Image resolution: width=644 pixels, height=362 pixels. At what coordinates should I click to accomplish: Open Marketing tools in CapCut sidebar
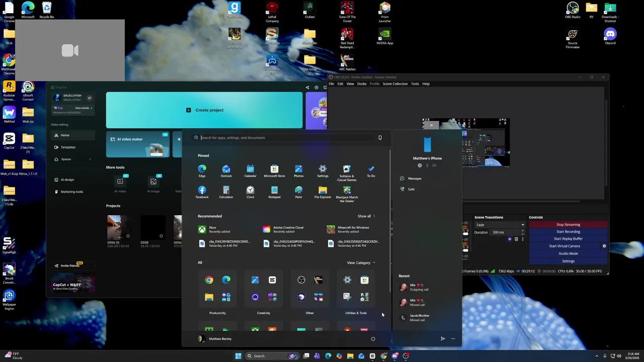click(x=72, y=192)
